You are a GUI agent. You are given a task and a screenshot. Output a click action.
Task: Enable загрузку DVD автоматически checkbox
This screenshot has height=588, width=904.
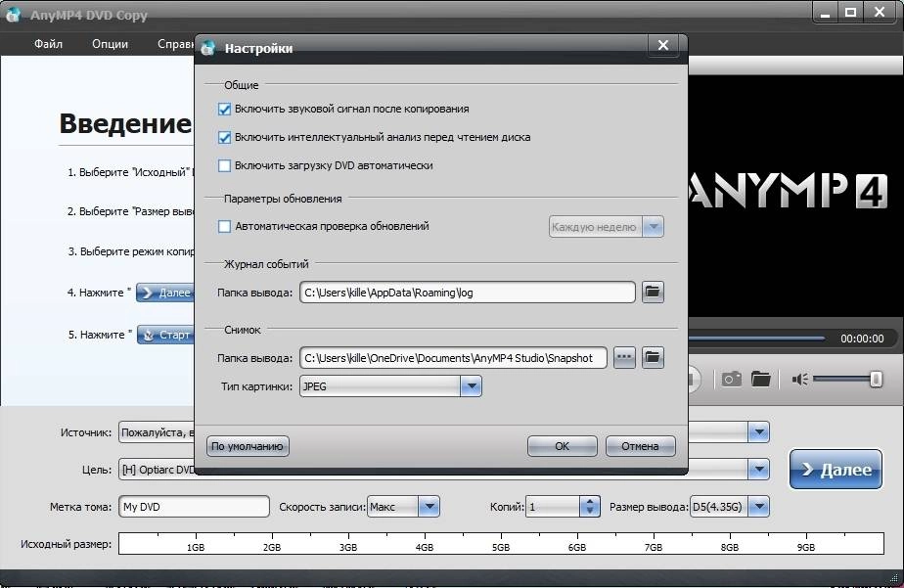(224, 165)
